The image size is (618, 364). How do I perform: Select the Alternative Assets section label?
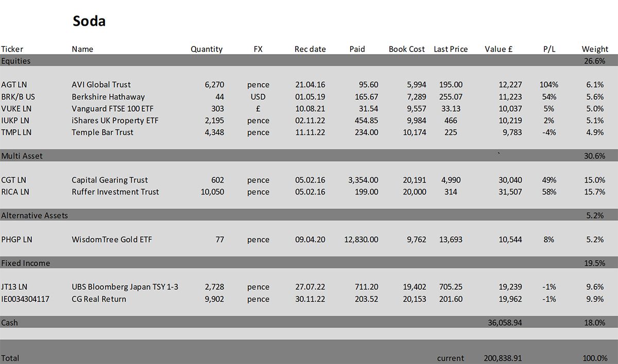tap(35, 215)
